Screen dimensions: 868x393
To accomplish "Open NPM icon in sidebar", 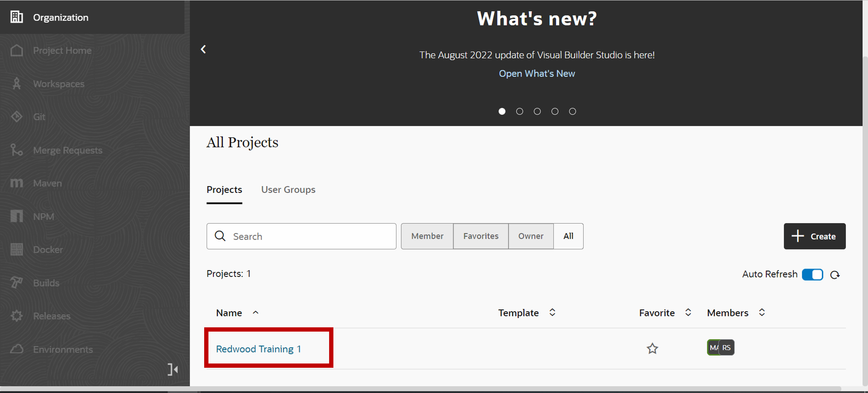I will coord(17,216).
